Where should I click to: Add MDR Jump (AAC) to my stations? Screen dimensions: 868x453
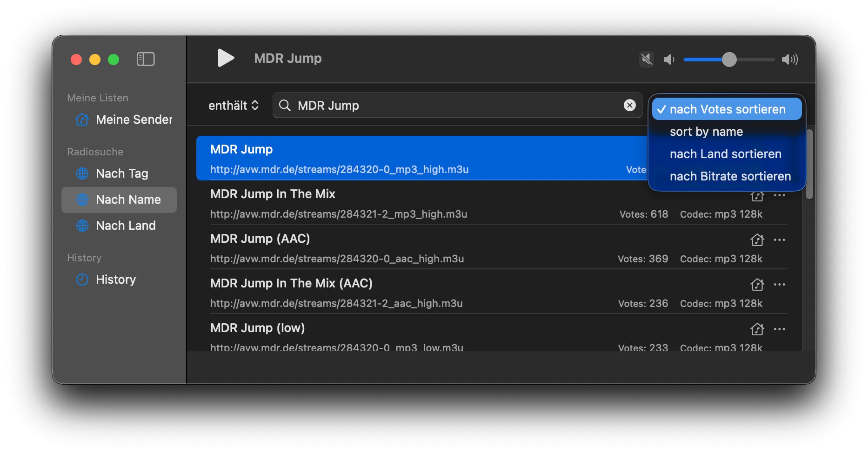(x=757, y=240)
